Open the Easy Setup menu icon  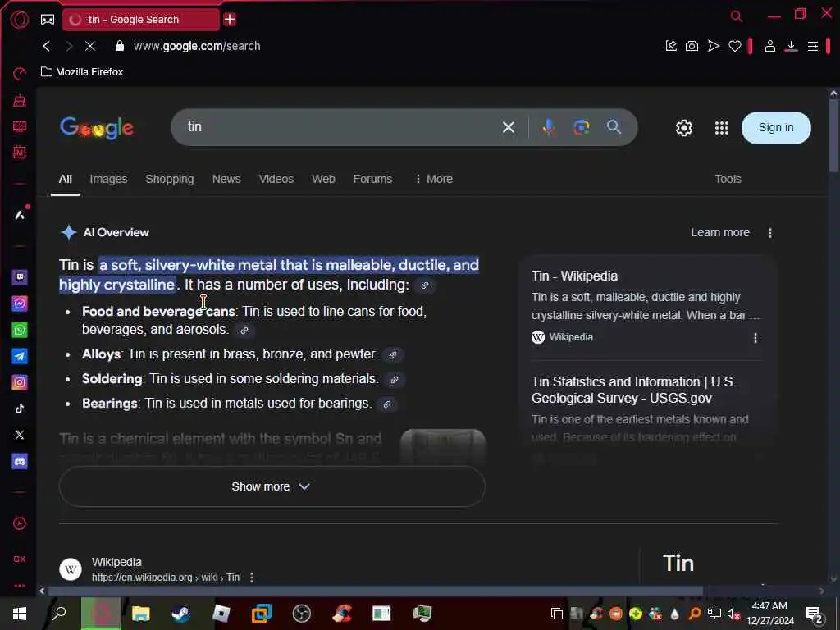[x=813, y=47]
